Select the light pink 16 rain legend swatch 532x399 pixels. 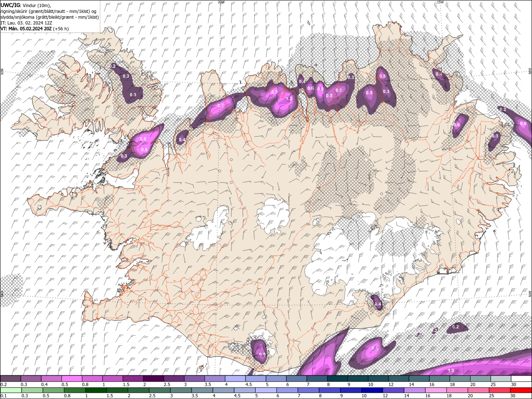(x=436, y=390)
